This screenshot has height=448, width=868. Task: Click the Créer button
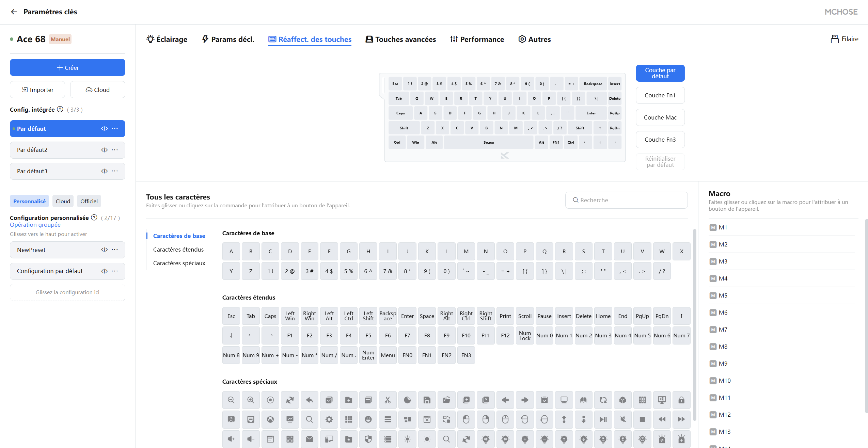67,67
